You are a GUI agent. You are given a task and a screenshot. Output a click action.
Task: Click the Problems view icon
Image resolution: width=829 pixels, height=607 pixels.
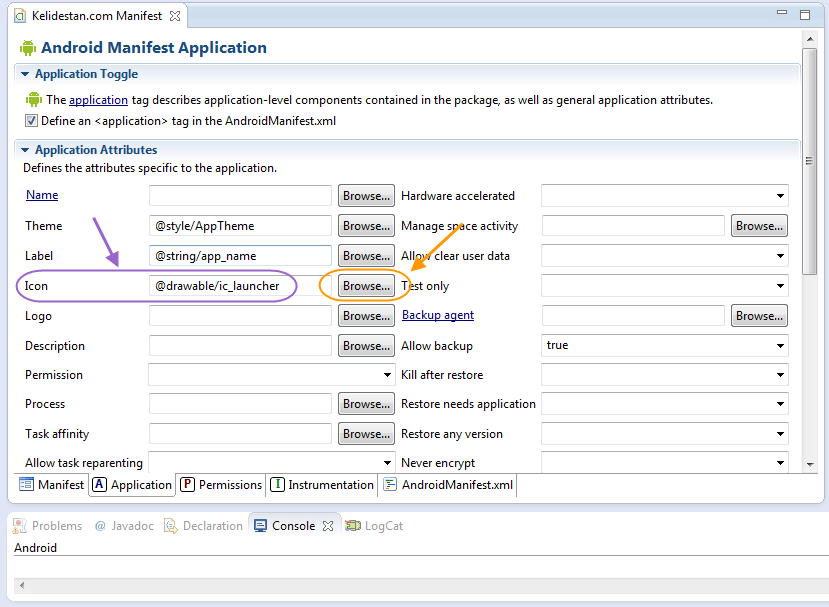click(20, 526)
